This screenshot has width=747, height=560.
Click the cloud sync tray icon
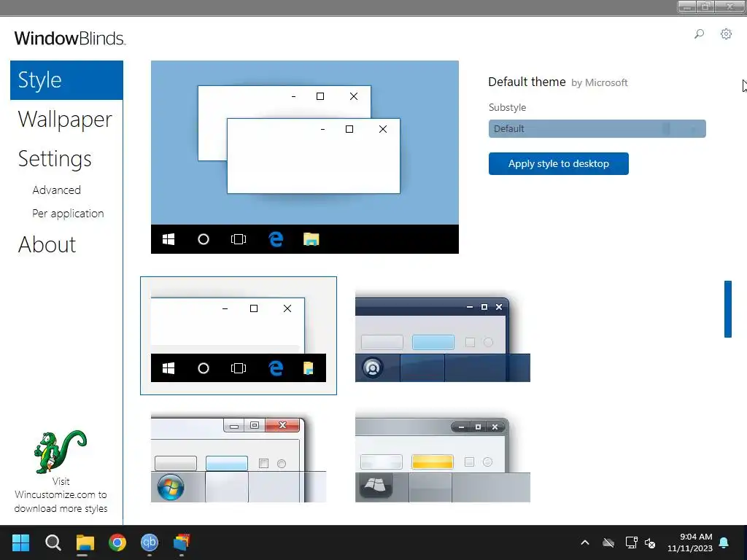[608, 542]
